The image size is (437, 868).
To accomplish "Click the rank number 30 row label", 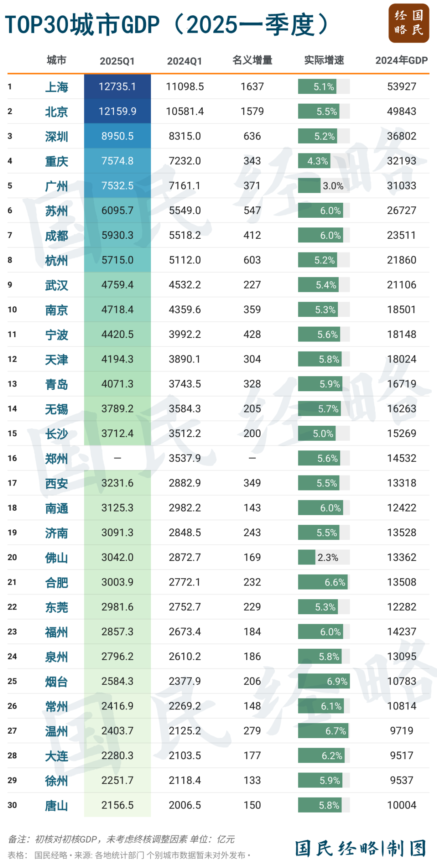I will pos(12,805).
